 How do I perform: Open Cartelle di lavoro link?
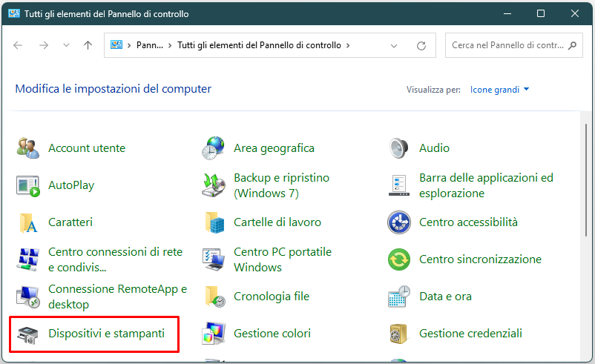277,222
